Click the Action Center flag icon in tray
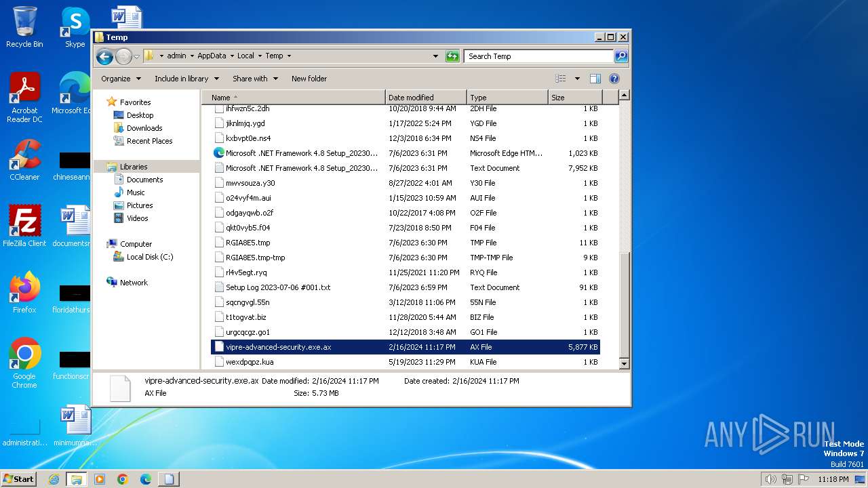868x488 pixels. coord(803,479)
